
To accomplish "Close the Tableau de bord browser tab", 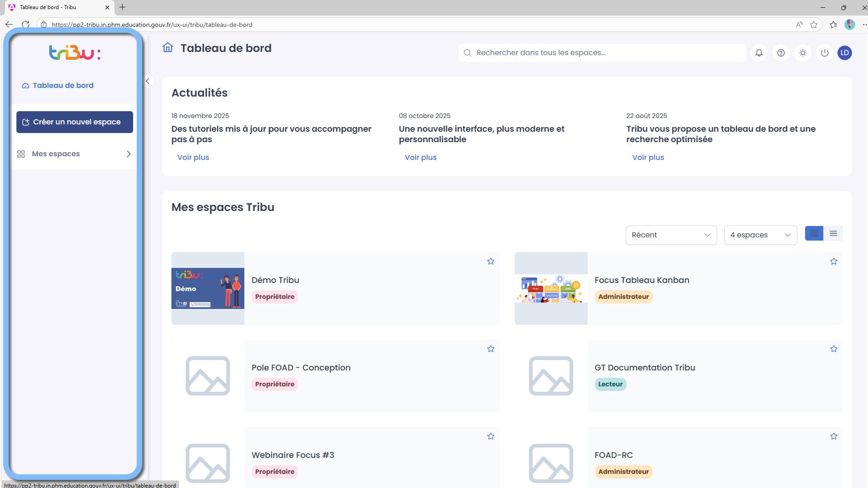I will pyautogui.click(x=107, y=7).
